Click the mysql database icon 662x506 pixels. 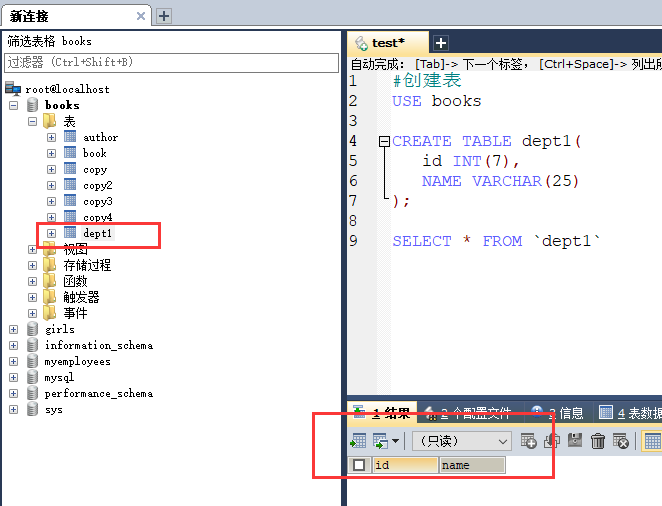(x=33, y=377)
